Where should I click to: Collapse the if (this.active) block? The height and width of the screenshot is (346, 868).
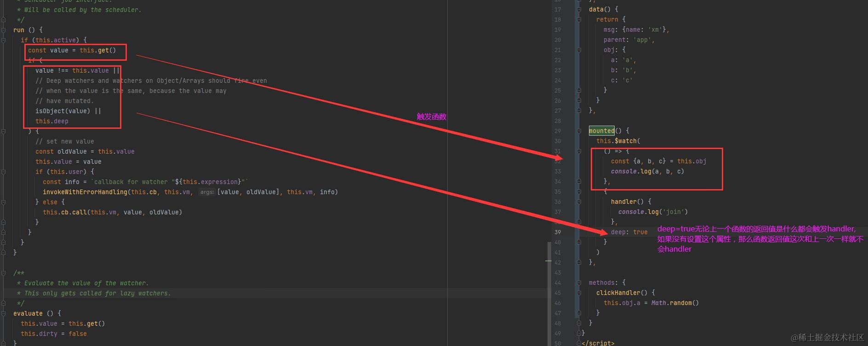pos(3,40)
